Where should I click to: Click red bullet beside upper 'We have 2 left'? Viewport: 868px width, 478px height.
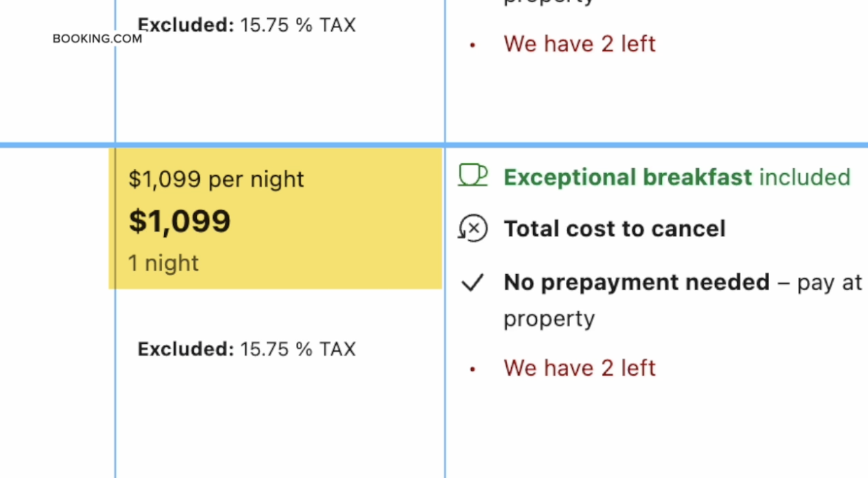473,45
